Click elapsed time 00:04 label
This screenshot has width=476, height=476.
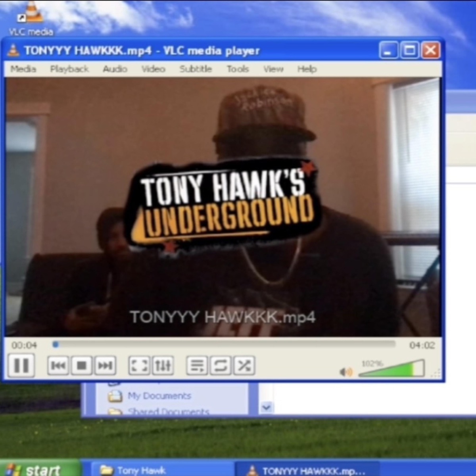pos(24,345)
